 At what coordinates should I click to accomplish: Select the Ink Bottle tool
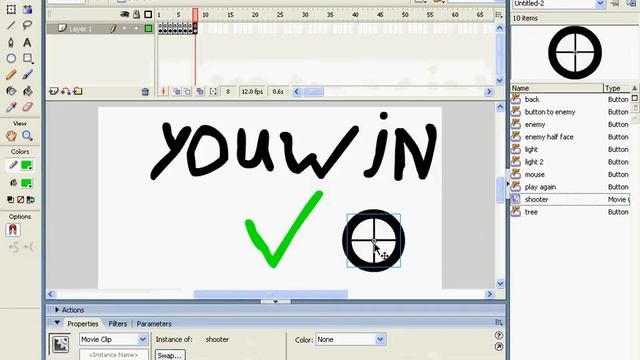coord(11,91)
